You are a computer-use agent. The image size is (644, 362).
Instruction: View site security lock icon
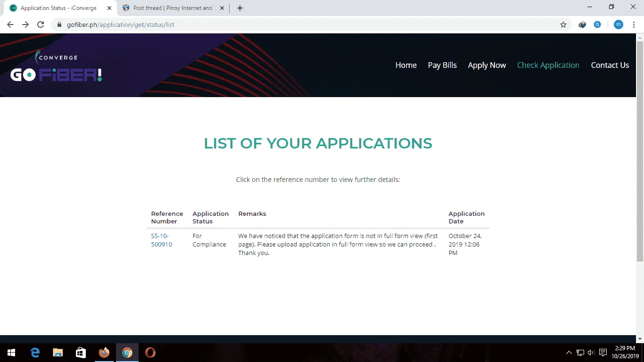tap(59, 25)
